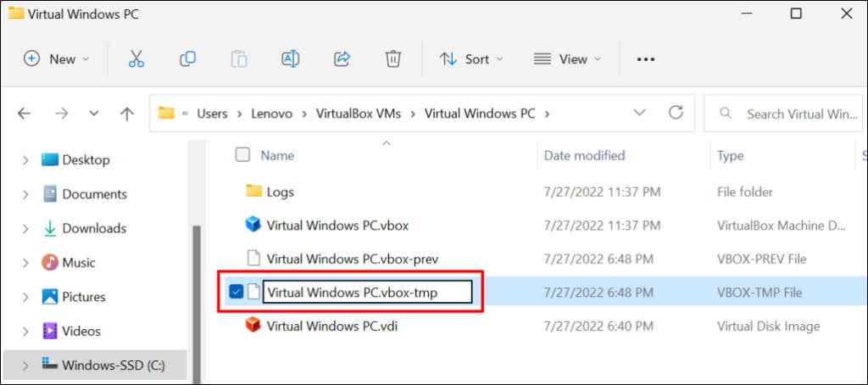The height and width of the screenshot is (385, 868).
Task: Uncheck the Virtual Windows PC.vbox-tmp checkbox
Action: [236, 293]
